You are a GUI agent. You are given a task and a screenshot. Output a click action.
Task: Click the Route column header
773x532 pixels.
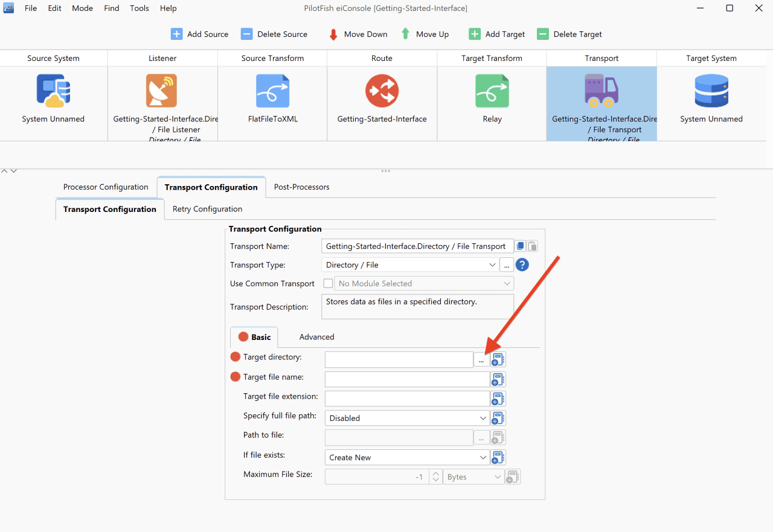[x=382, y=58]
